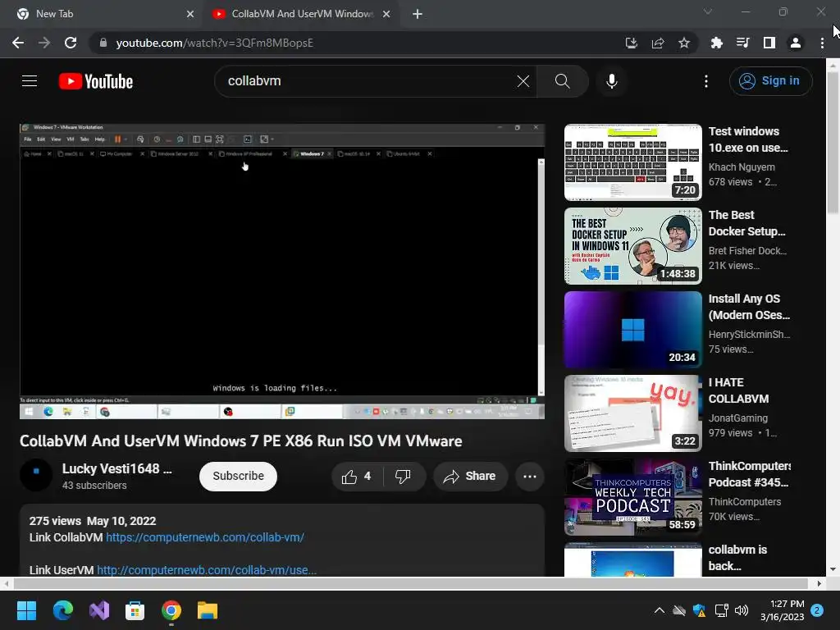Image resolution: width=840 pixels, height=630 pixels.
Task: Open the ThinkComputers Podcast #345 thumbnail
Action: (x=632, y=496)
